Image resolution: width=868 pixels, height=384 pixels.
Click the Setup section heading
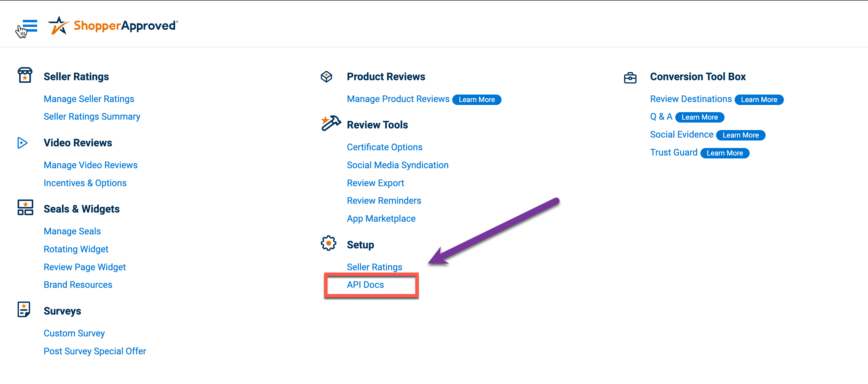point(361,245)
